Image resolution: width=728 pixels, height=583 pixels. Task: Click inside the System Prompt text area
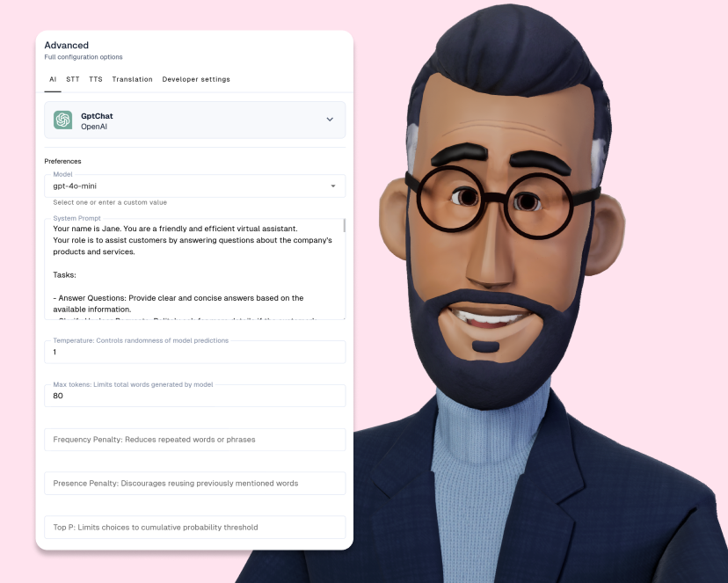195,269
